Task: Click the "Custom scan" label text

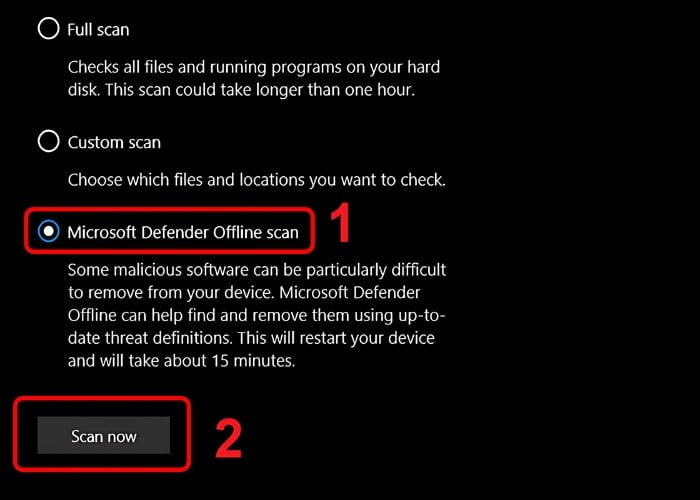Action: click(x=114, y=142)
